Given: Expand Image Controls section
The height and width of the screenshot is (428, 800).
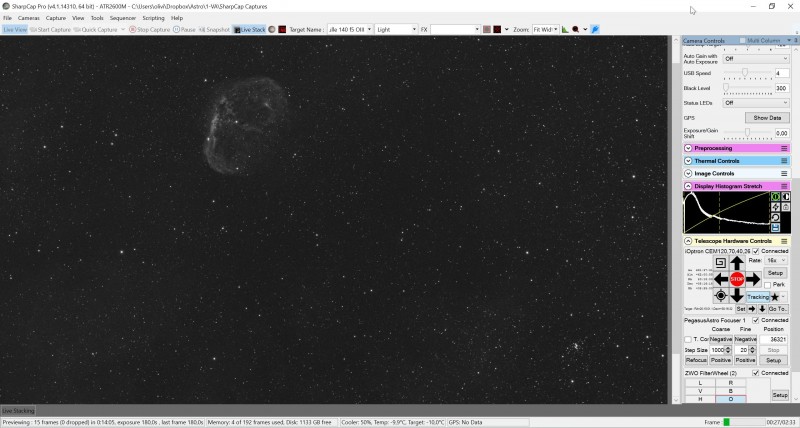Looking at the screenshot, I should coord(688,173).
